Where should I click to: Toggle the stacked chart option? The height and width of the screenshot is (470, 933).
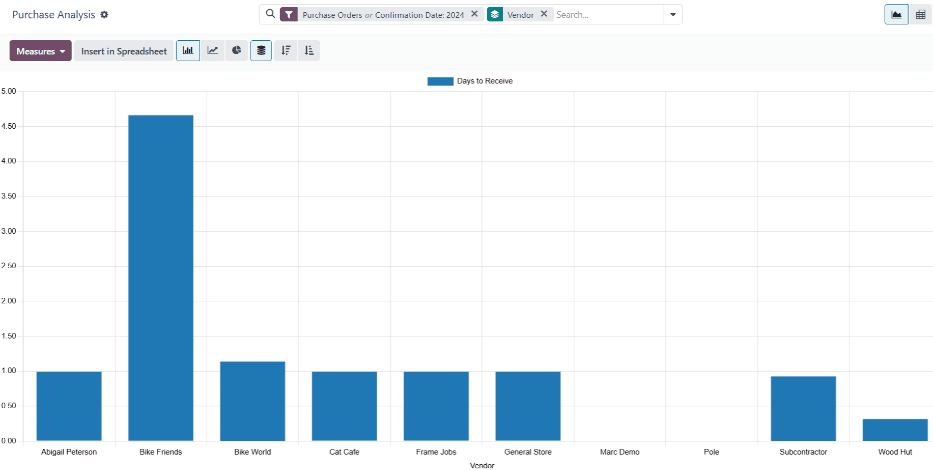(x=261, y=50)
